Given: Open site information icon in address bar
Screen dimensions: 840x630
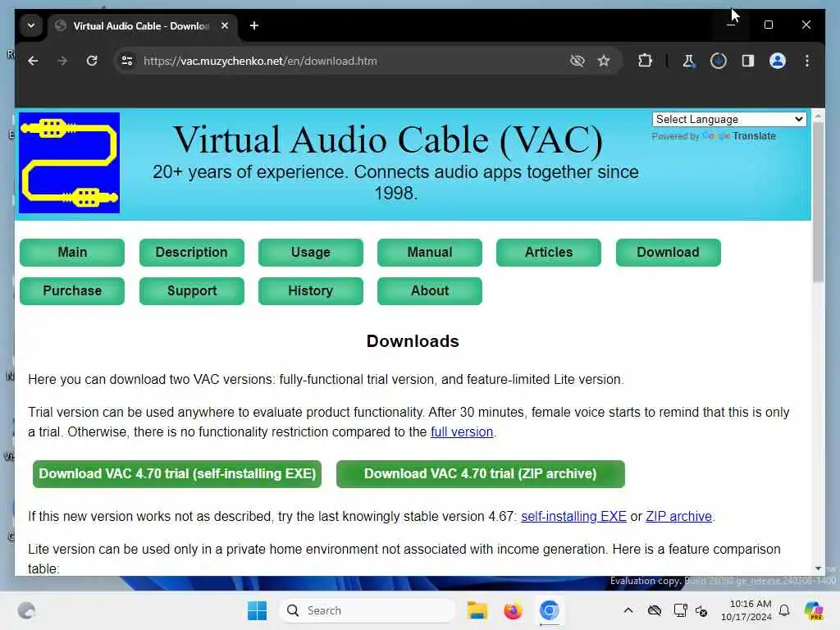Looking at the screenshot, I should (x=127, y=61).
